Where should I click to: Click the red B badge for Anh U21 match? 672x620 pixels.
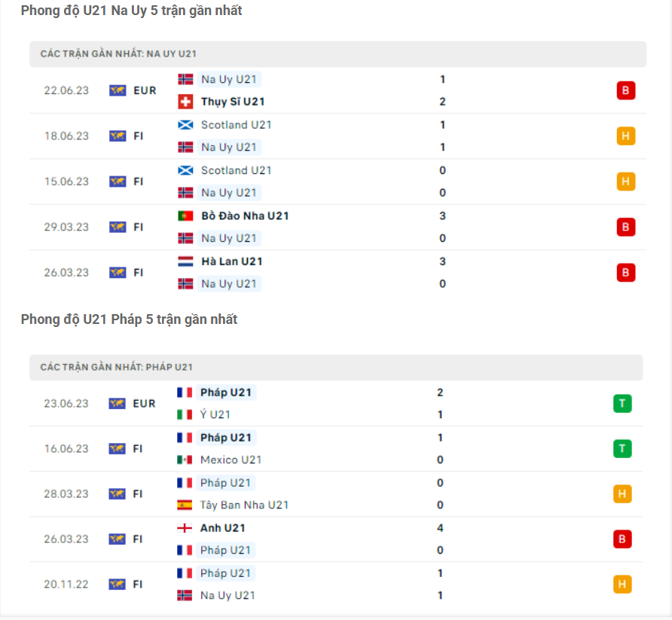(x=622, y=539)
